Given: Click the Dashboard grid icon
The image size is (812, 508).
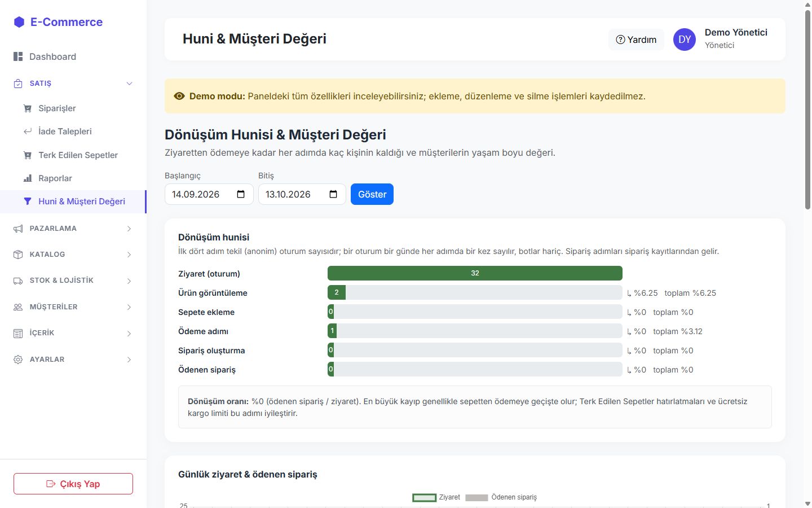Looking at the screenshot, I should point(18,56).
